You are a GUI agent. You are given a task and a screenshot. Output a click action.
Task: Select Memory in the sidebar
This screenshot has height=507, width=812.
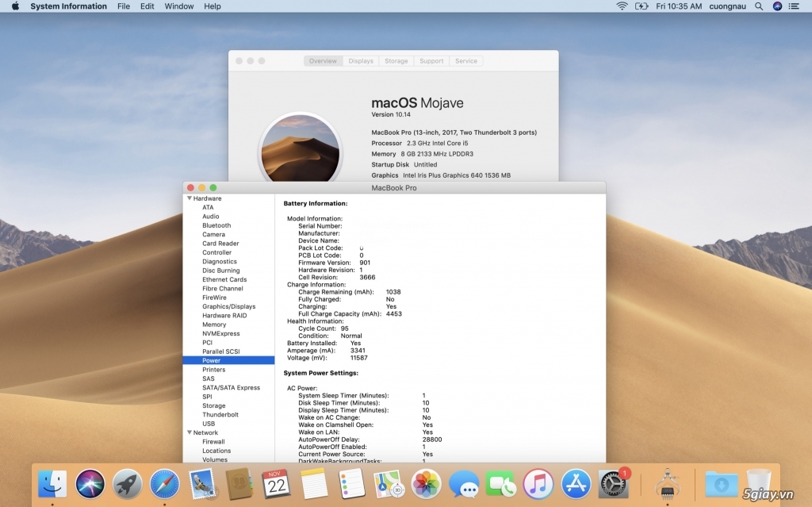click(x=214, y=325)
